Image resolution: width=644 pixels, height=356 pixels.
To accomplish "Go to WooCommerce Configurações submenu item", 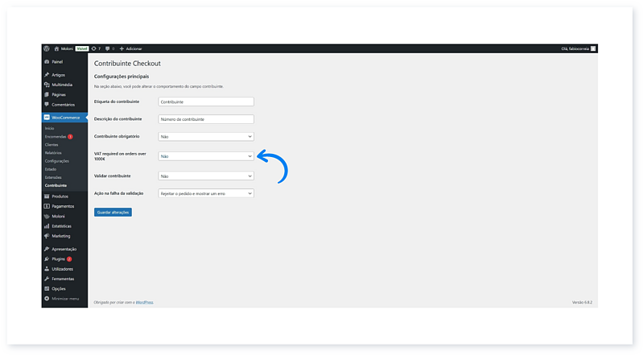I will [57, 161].
